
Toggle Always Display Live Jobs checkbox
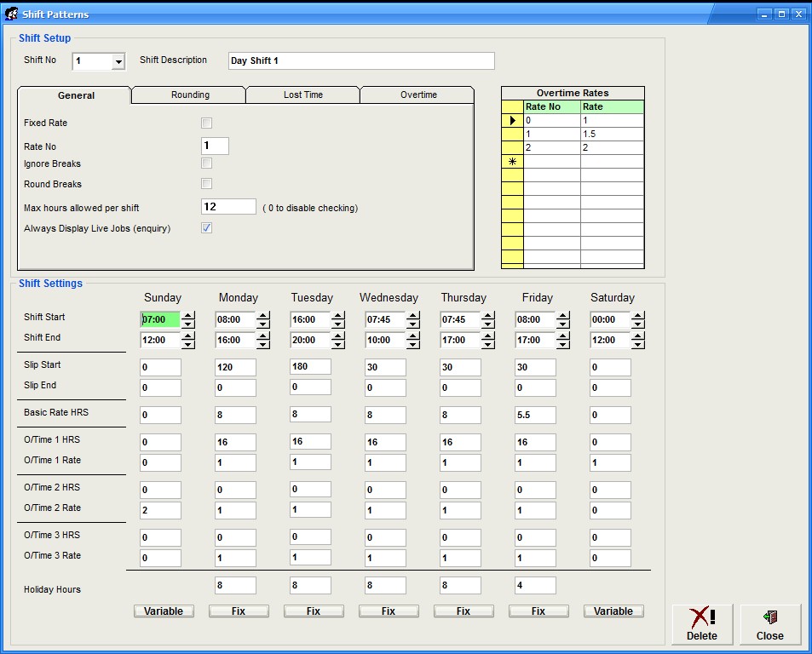pyautogui.click(x=206, y=228)
